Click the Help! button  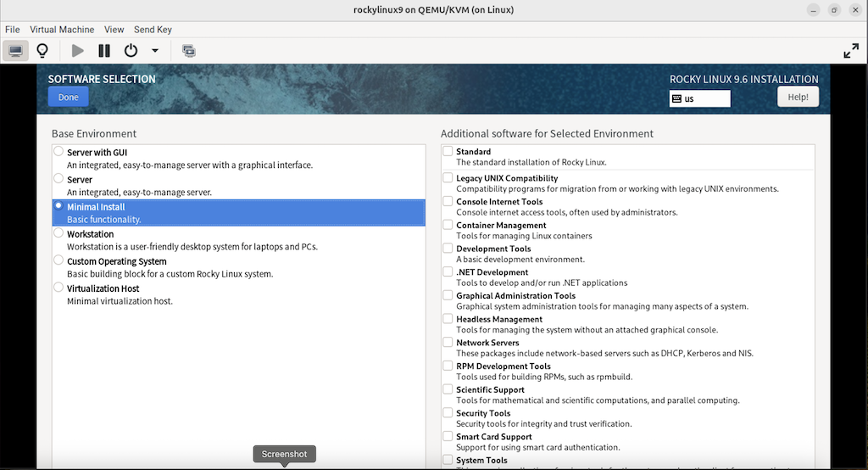pyautogui.click(x=798, y=97)
